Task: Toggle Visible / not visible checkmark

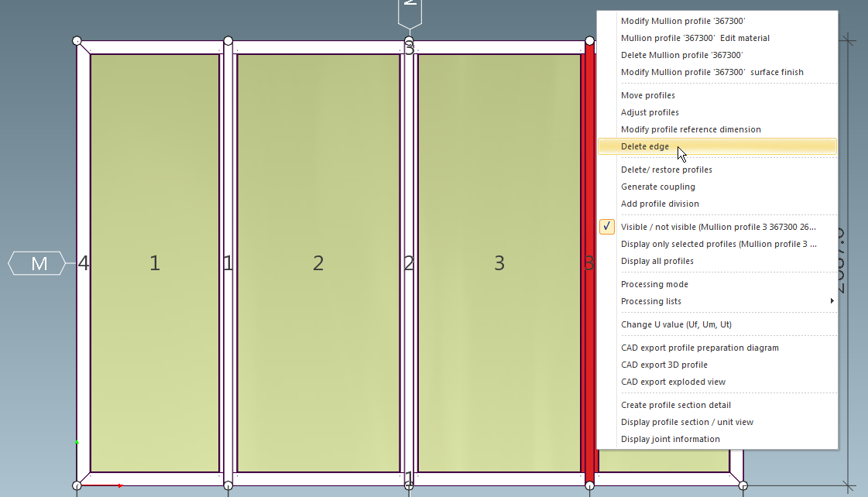Action: point(608,227)
